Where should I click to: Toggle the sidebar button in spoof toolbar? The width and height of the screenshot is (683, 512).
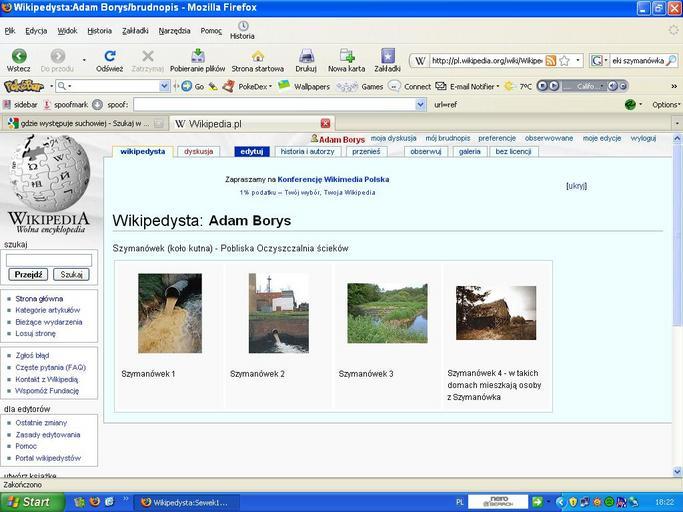(x=20, y=104)
